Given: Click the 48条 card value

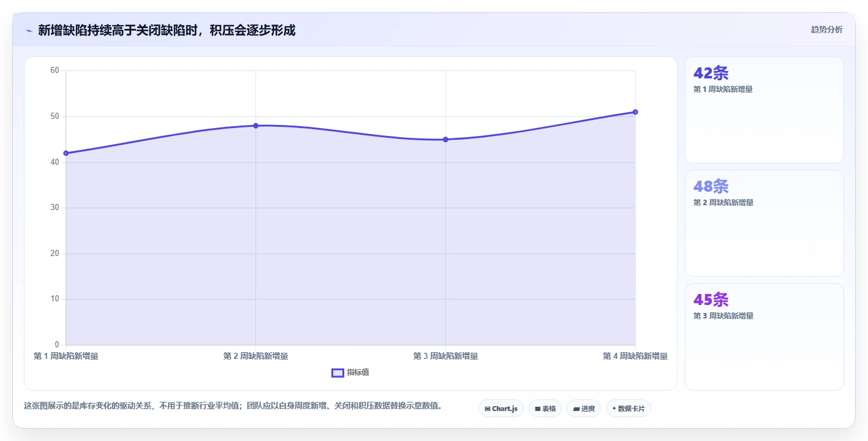Looking at the screenshot, I should click(711, 186).
